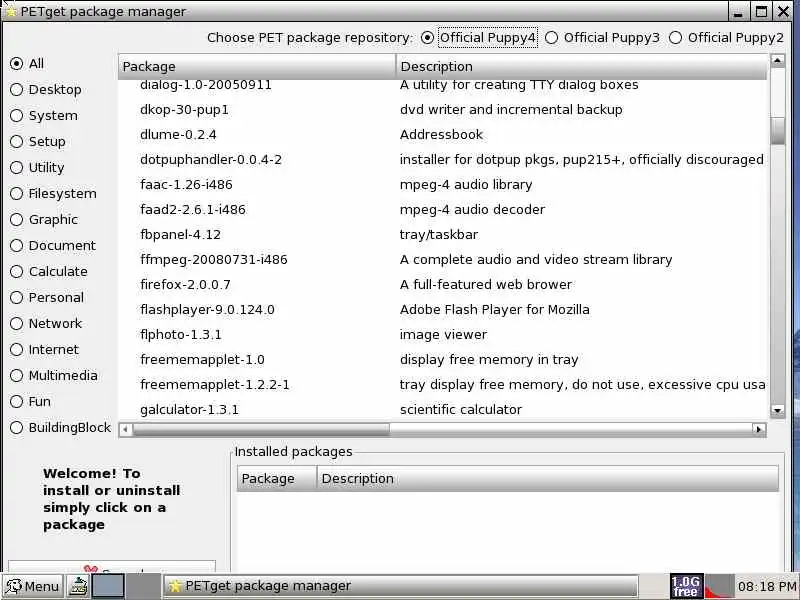Click the package list scroll-down arrow
This screenshot has height=600, width=800.
777,410
